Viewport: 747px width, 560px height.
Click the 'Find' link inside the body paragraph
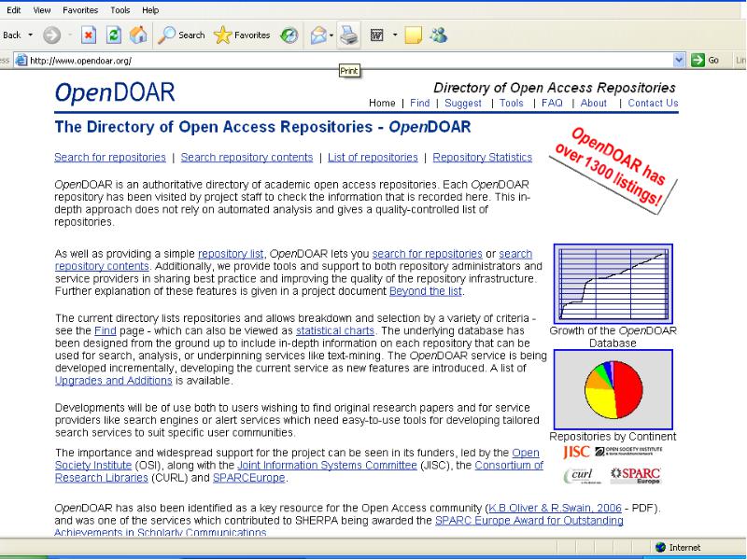click(106, 330)
